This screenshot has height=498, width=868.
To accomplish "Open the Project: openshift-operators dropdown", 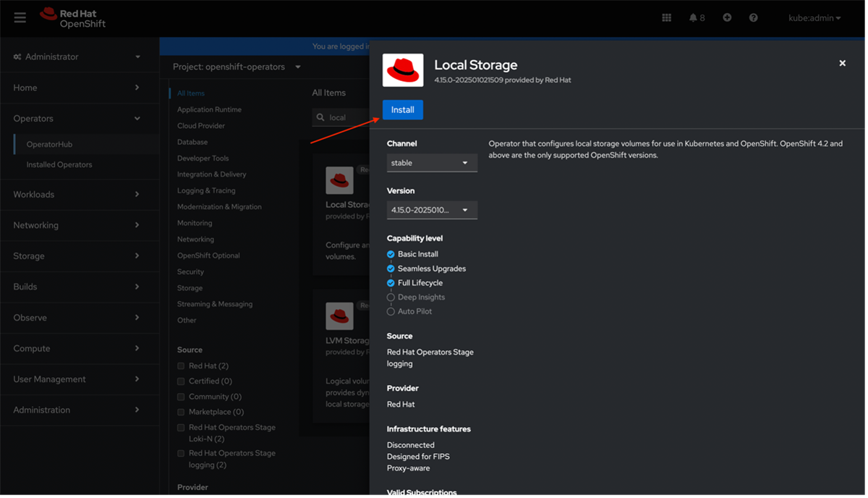I will [237, 67].
